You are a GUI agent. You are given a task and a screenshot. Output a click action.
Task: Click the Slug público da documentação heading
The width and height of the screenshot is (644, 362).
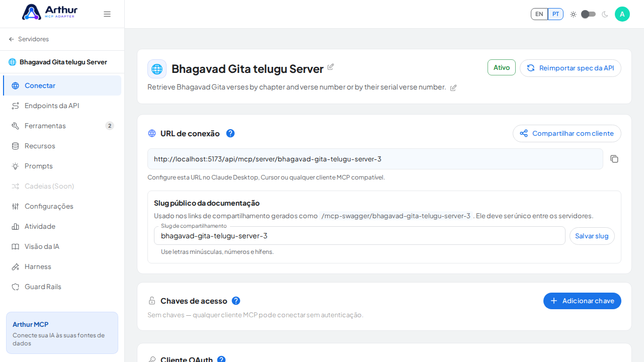coord(207,203)
